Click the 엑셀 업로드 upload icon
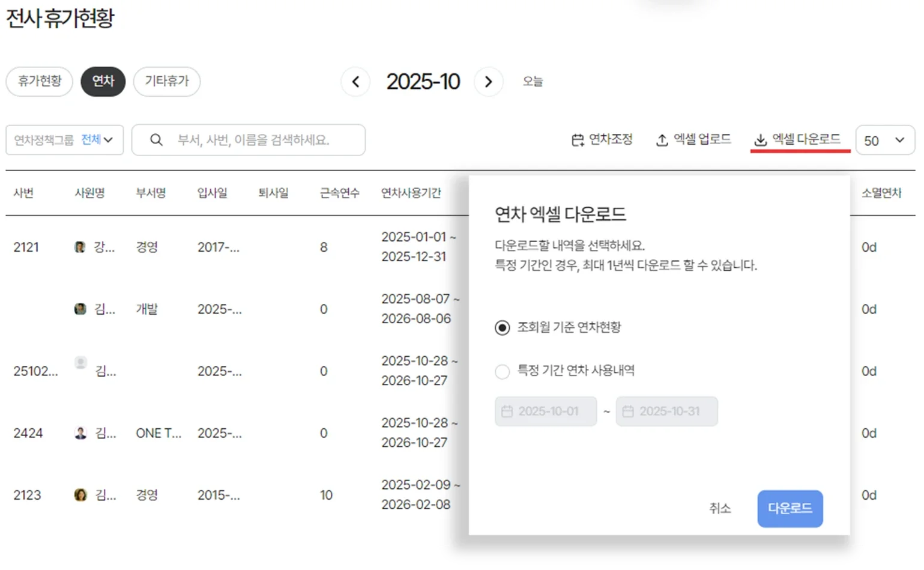The height and width of the screenshot is (570, 924). (662, 139)
